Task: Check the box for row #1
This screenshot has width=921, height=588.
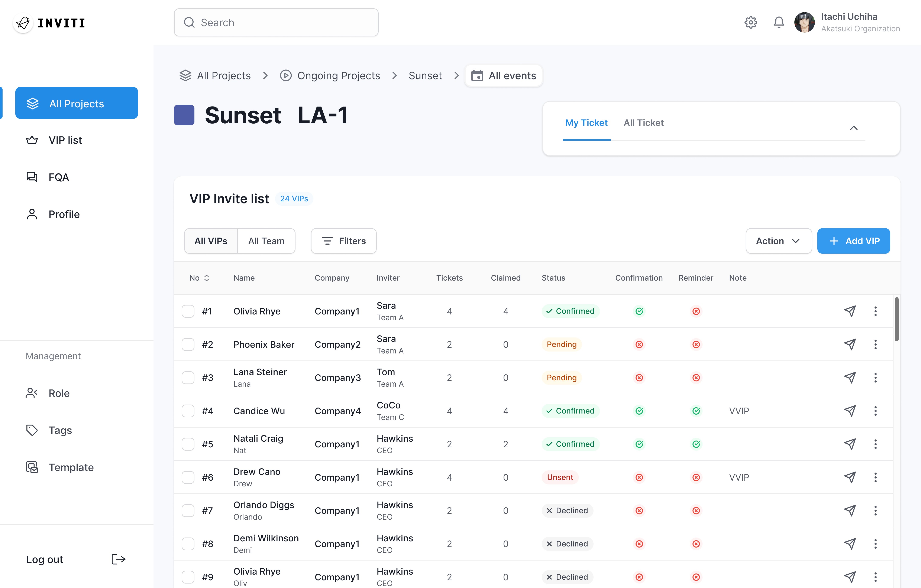Action: [x=188, y=311]
